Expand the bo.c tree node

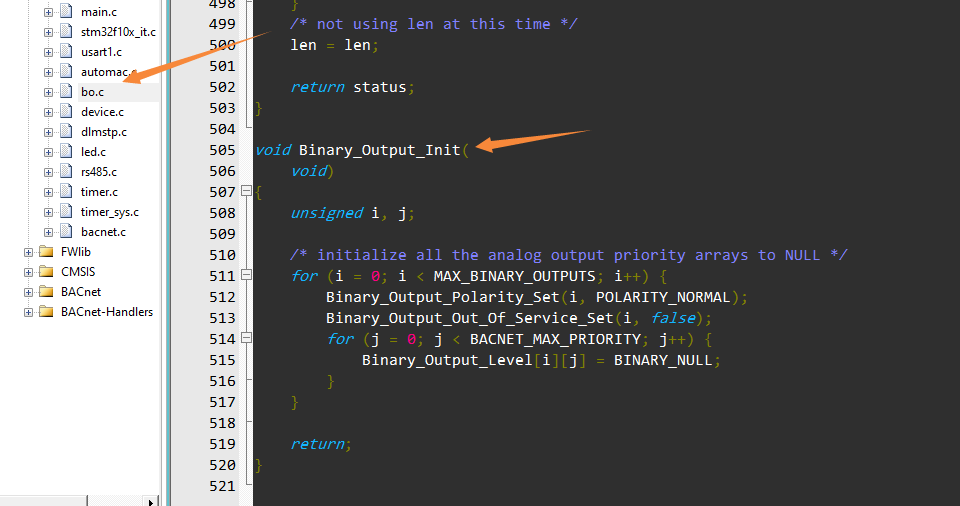pyautogui.click(x=48, y=93)
